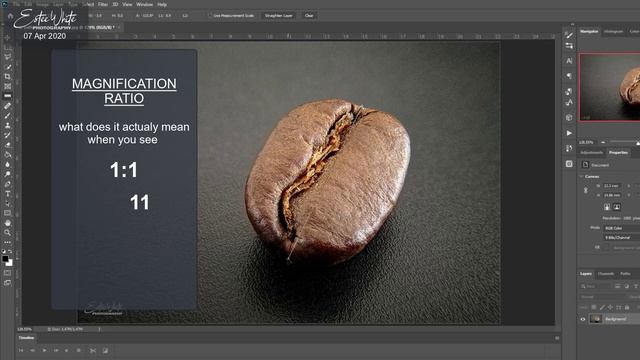Toggle link between canvas width and height
The height and width of the screenshot is (360, 640).
click(x=586, y=190)
